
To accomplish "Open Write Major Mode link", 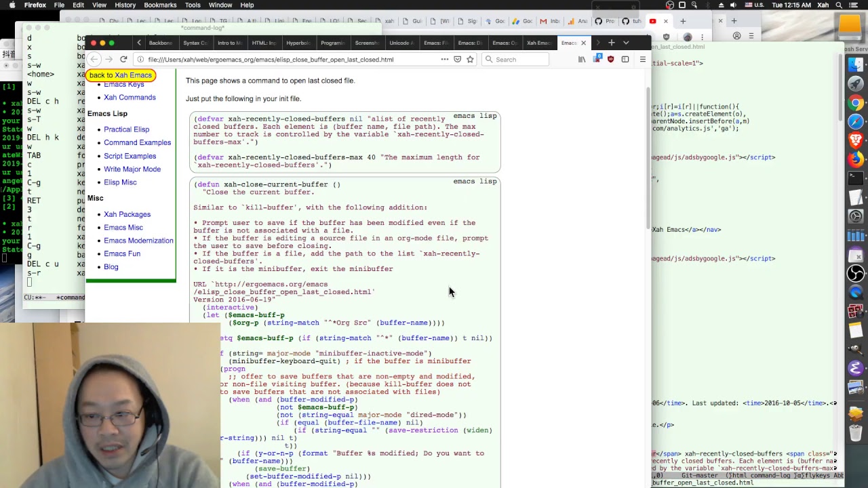I will pos(132,169).
